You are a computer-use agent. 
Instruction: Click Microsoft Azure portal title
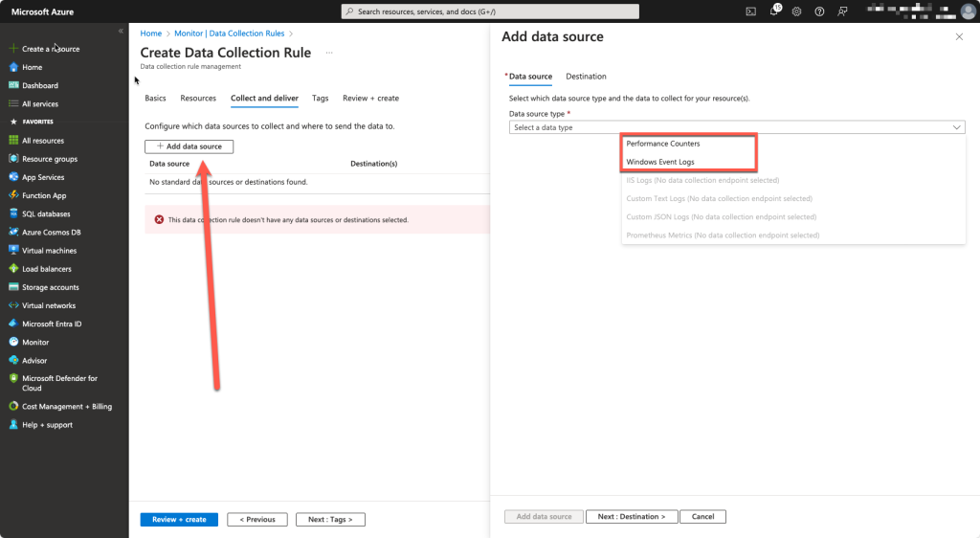point(42,11)
